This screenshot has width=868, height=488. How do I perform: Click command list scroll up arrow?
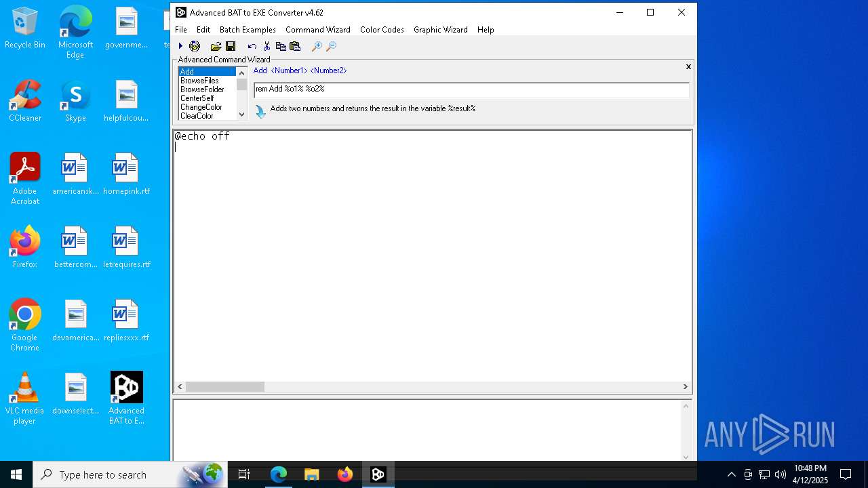(x=241, y=72)
